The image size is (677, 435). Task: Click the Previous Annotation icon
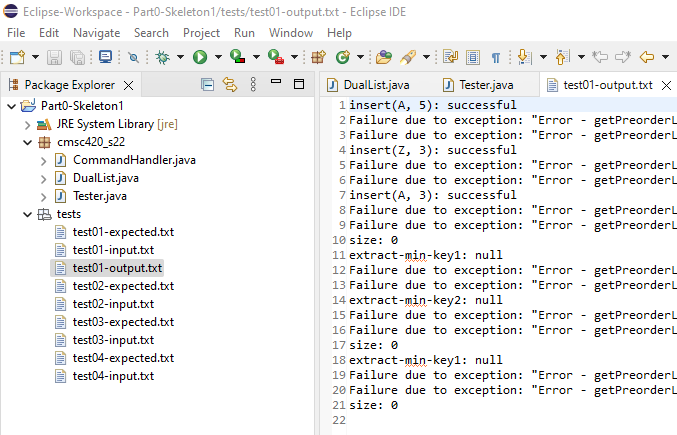563,57
